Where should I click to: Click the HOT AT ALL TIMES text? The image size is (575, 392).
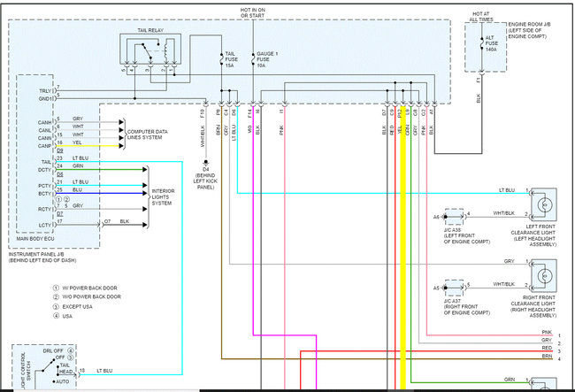(481, 17)
